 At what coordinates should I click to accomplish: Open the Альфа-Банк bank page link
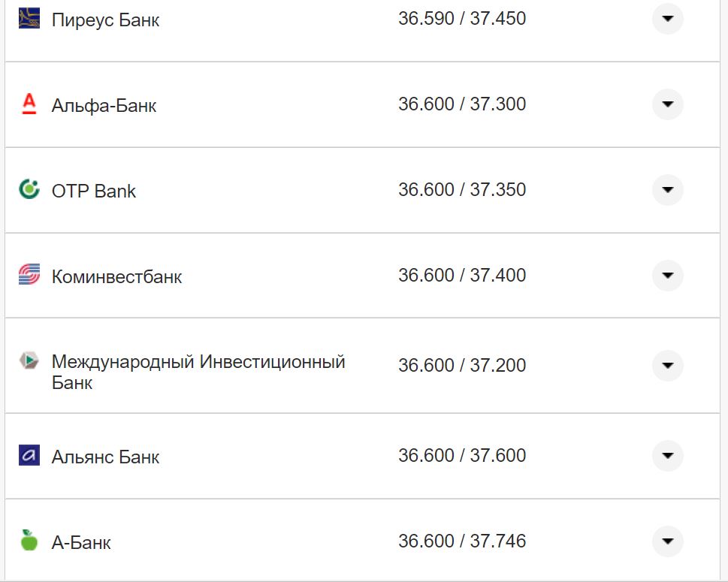point(103,104)
